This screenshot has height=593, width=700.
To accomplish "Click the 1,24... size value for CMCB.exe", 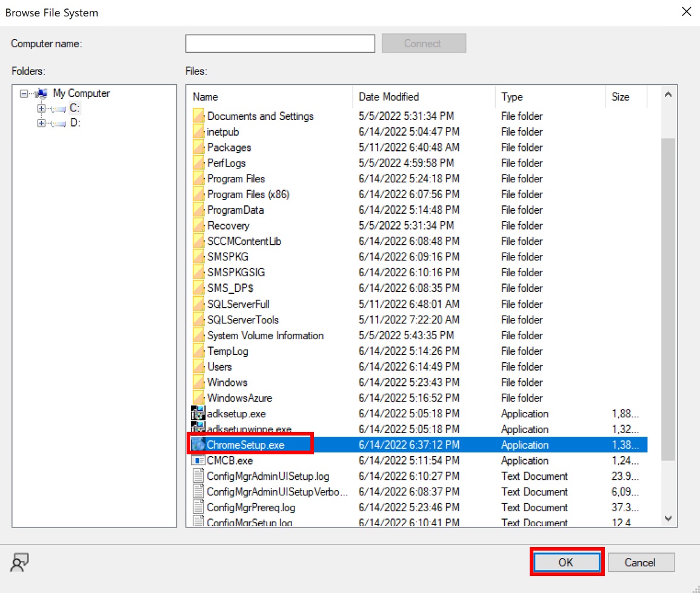I will pos(625,460).
